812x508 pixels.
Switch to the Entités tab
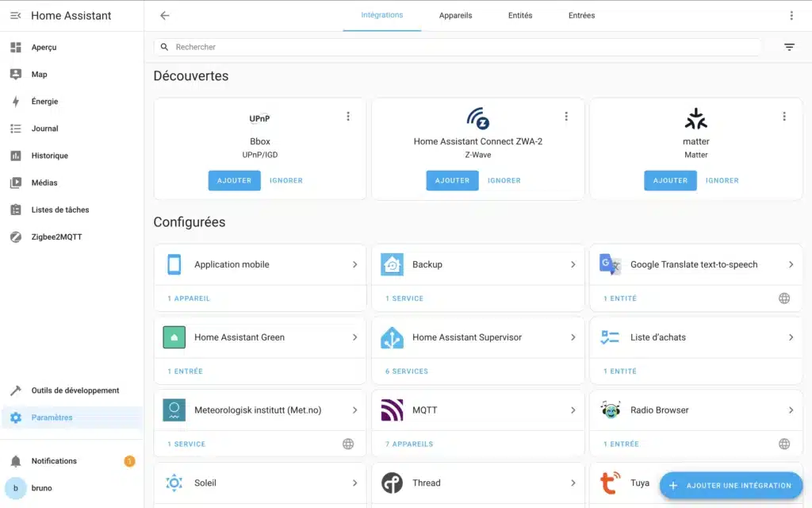[x=520, y=16]
